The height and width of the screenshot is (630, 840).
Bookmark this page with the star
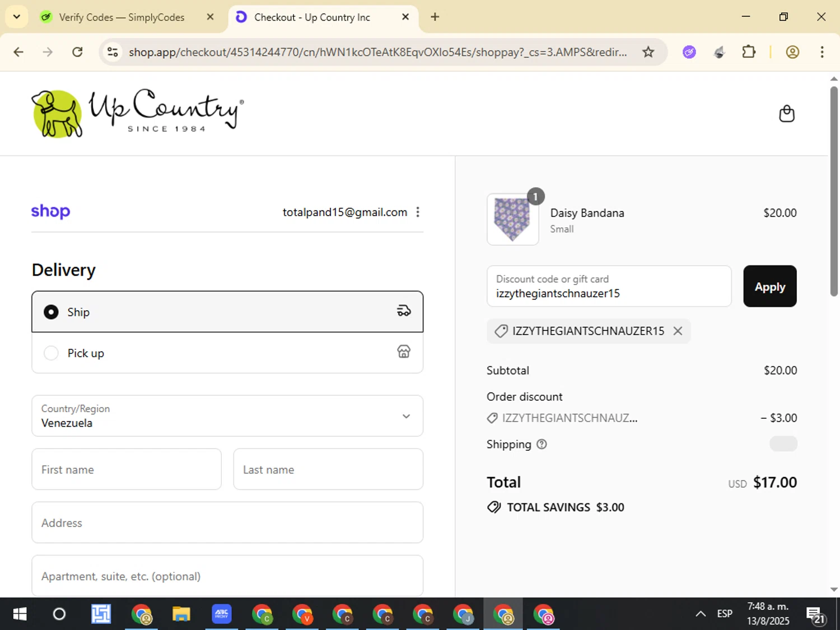(648, 52)
